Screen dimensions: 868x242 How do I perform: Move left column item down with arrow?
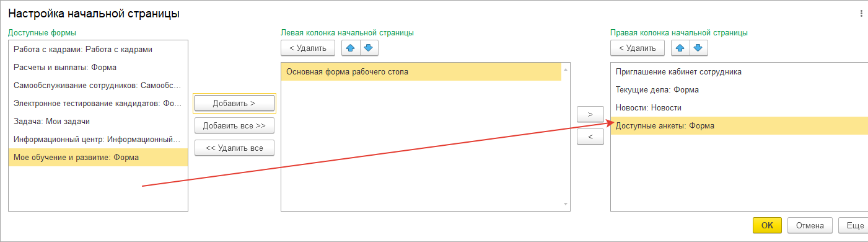[369, 48]
